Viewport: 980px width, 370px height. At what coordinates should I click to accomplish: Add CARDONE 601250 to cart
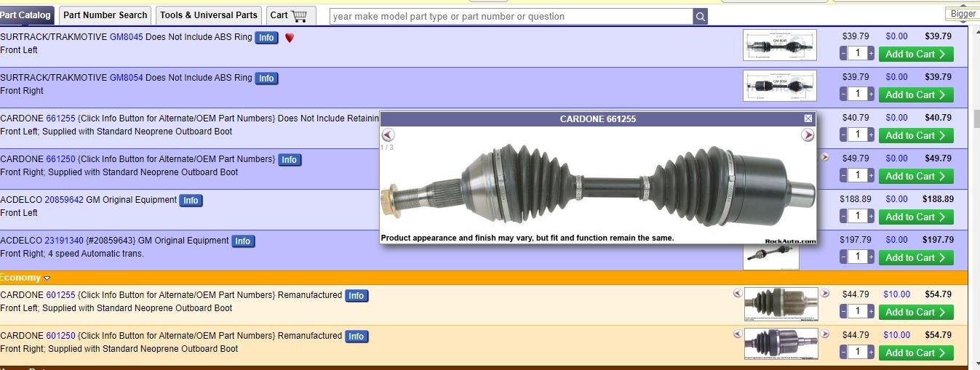915,353
